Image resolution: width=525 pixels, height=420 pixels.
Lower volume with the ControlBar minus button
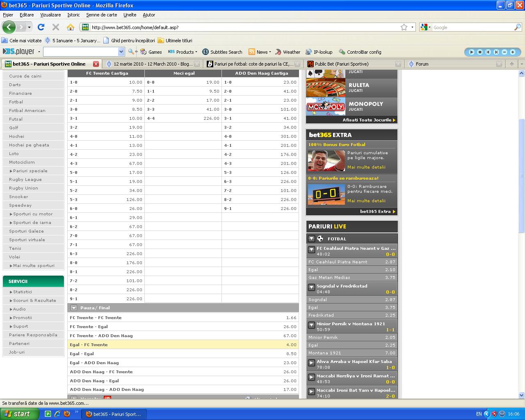[504, 52]
